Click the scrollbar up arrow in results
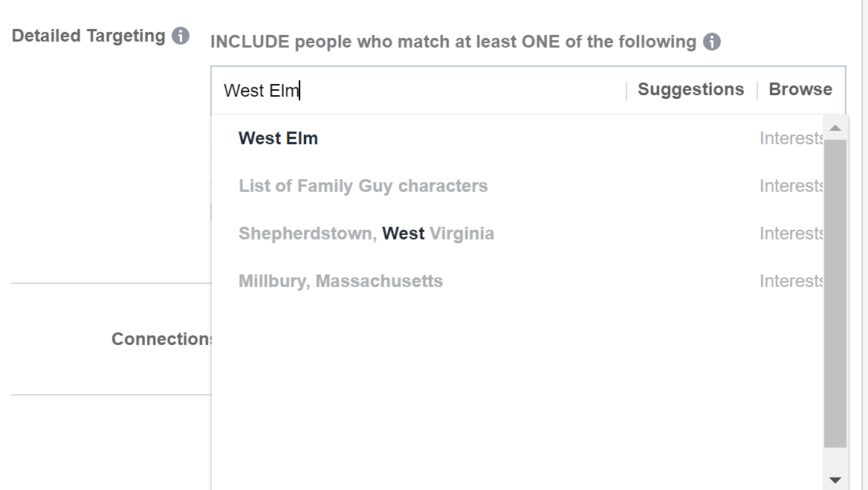 [x=835, y=128]
